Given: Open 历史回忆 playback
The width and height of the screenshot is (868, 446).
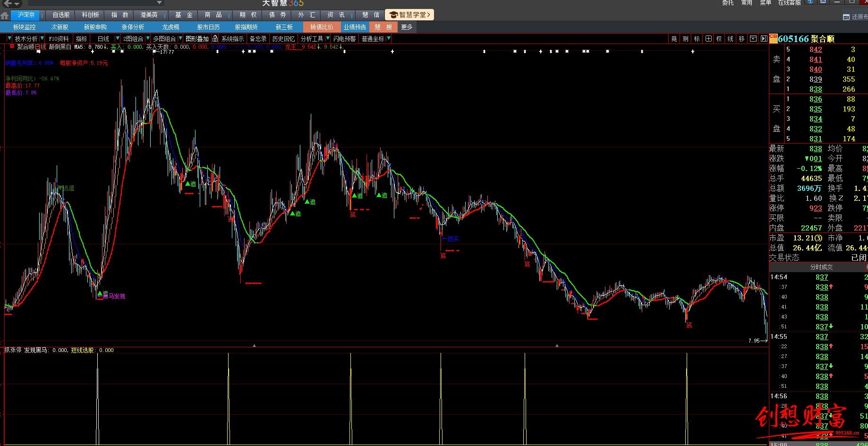Looking at the screenshot, I should [x=283, y=39].
